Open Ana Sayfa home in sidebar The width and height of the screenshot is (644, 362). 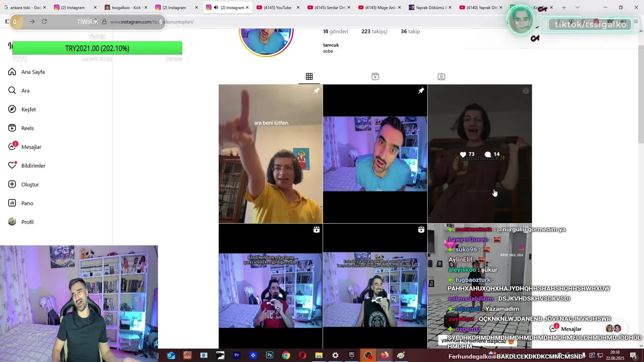(x=27, y=72)
